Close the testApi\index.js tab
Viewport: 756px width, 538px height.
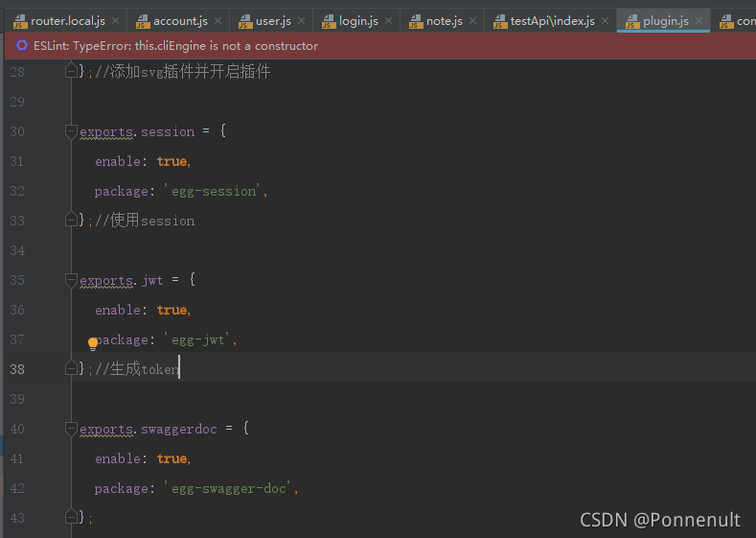[x=606, y=21]
